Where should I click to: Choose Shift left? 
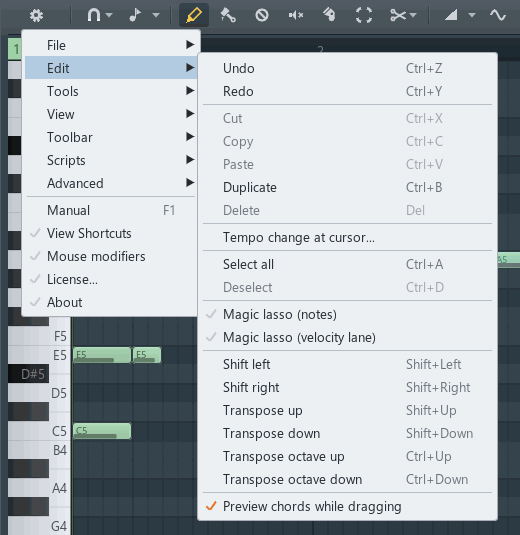tap(347, 364)
